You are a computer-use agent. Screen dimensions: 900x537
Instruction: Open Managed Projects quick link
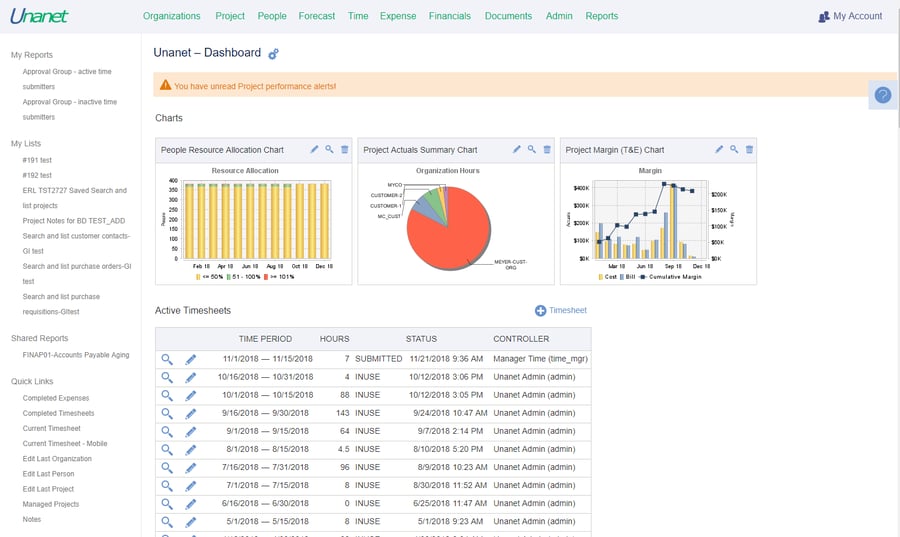[51, 504]
